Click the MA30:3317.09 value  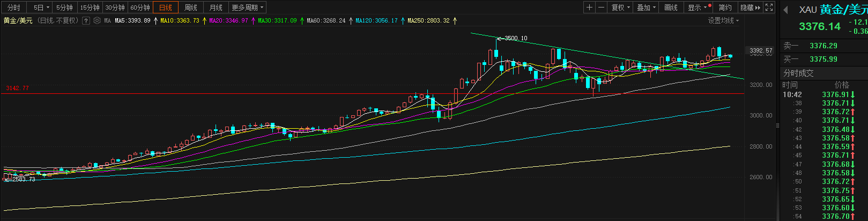pos(277,20)
